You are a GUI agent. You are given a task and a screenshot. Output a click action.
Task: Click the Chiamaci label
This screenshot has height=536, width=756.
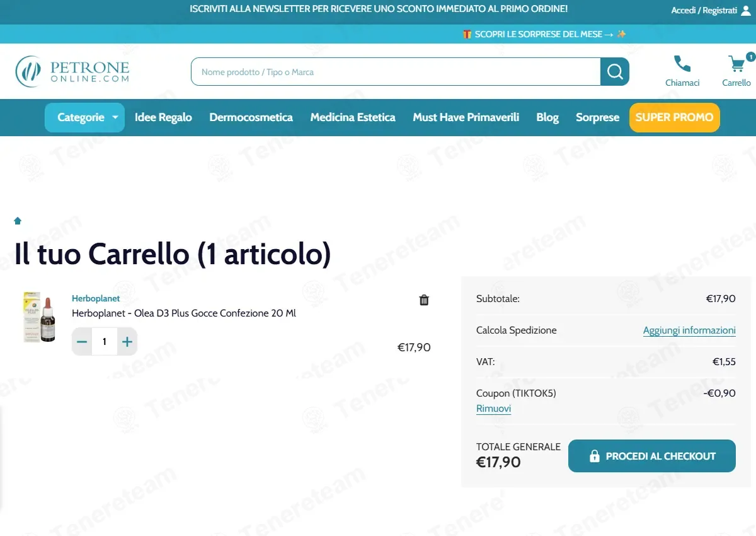tap(682, 83)
